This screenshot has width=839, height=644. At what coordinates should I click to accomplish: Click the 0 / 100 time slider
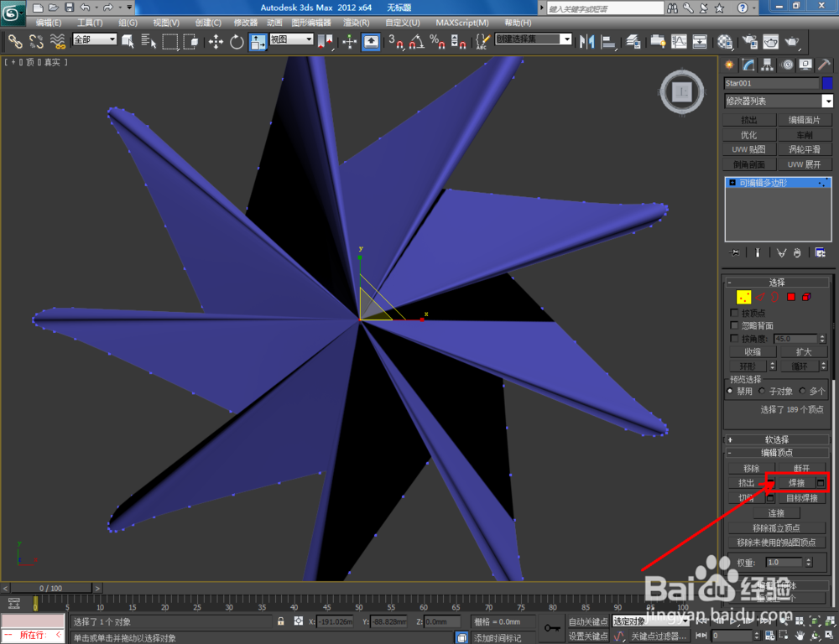51,588
